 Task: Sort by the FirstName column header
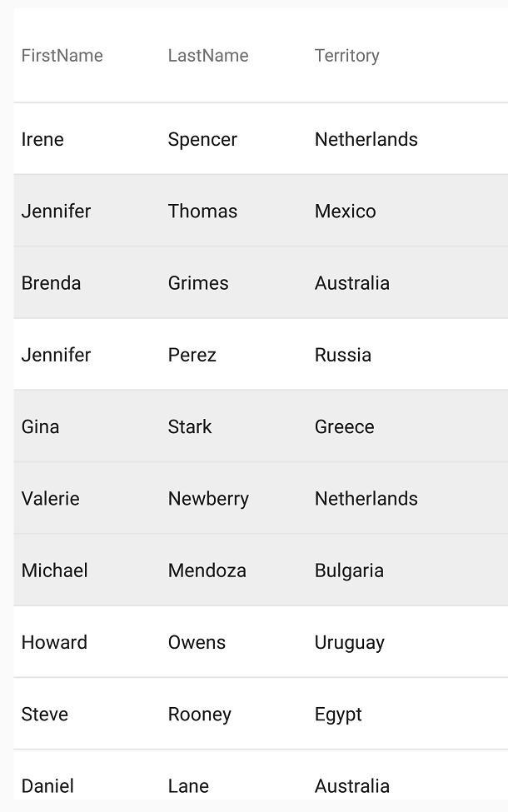pos(62,56)
